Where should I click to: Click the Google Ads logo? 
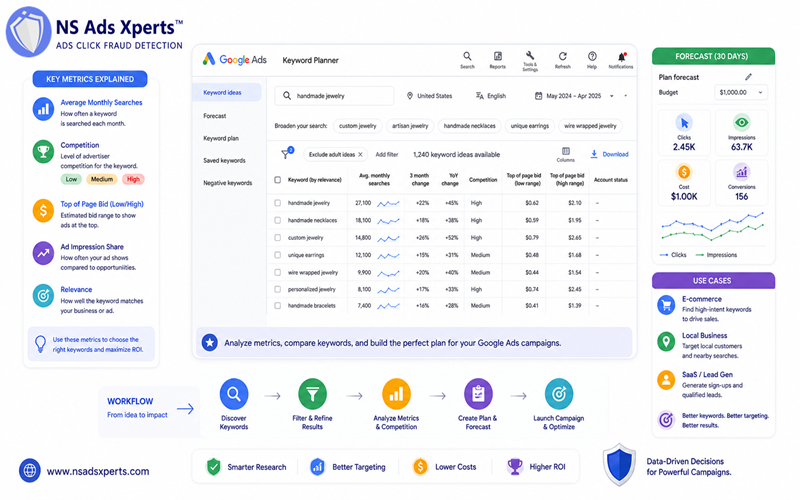[x=235, y=60]
